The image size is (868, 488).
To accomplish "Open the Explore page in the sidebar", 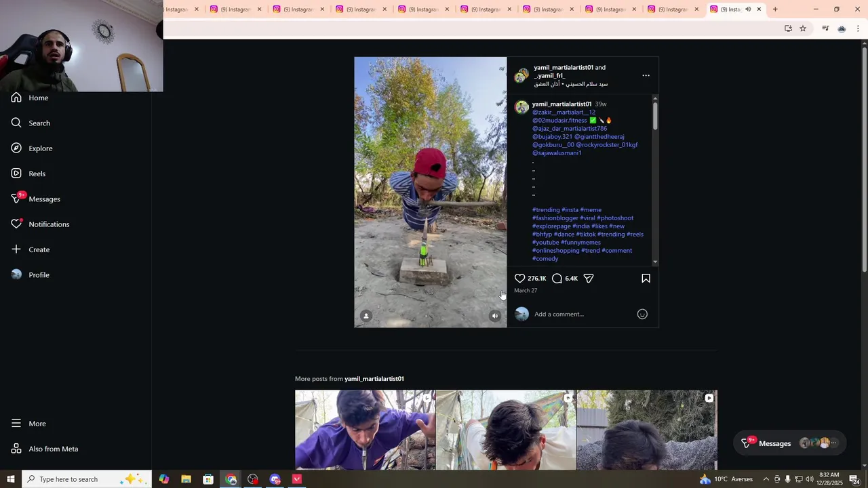I will point(32,148).
